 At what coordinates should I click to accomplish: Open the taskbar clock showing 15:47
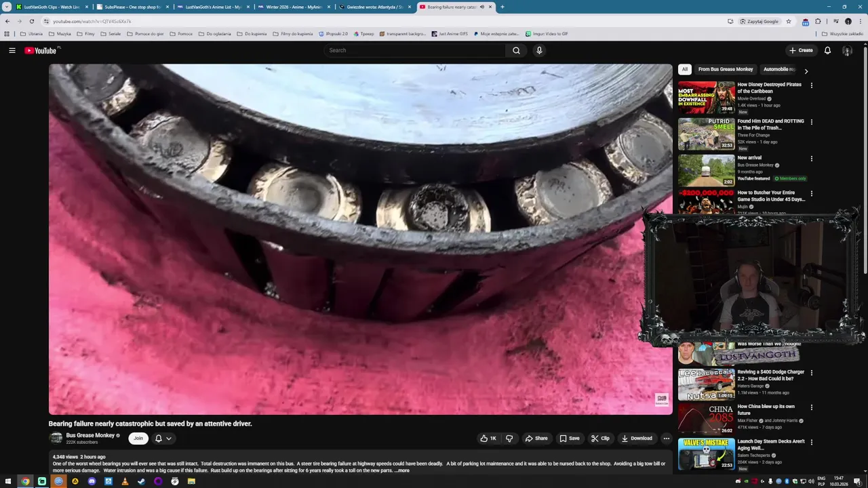pyautogui.click(x=839, y=481)
